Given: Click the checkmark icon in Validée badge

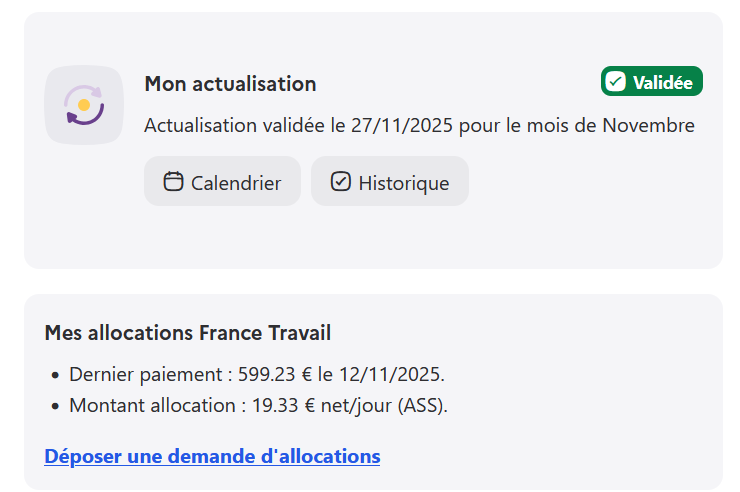Looking at the screenshot, I should (x=616, y=82).
